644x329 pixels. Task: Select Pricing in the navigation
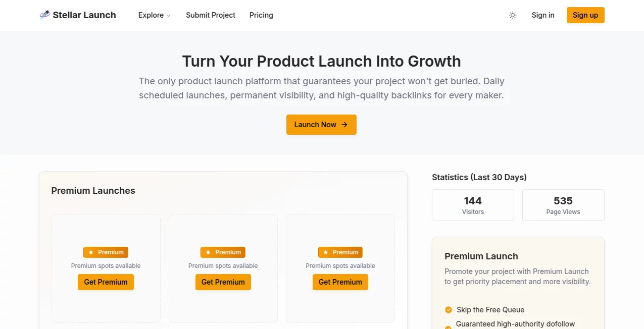point(261,15)
